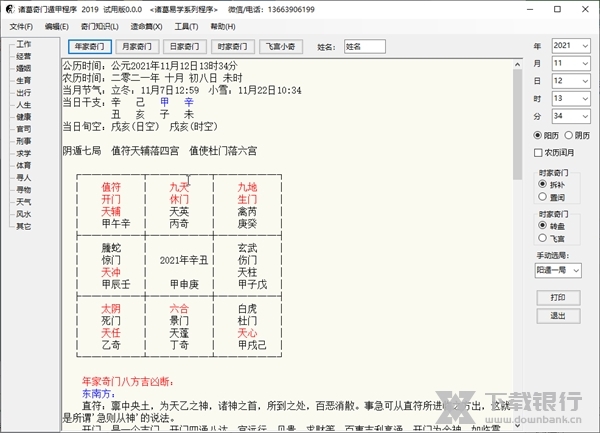Open the 分 dropdown showing 34
This screenshot has width=600, height=433.
(571, 116)
